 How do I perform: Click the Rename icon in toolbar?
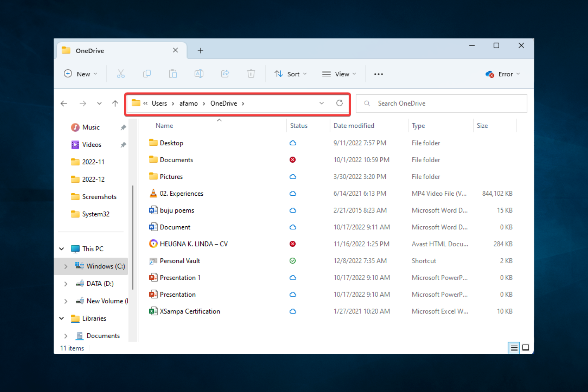click(199, 74)
